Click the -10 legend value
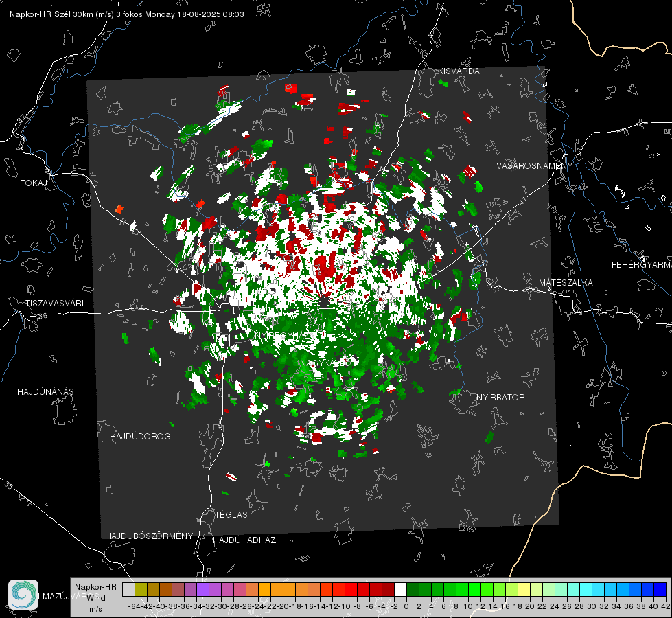The width and height of the screenshot is (672, 618). (x=345, y=606)
